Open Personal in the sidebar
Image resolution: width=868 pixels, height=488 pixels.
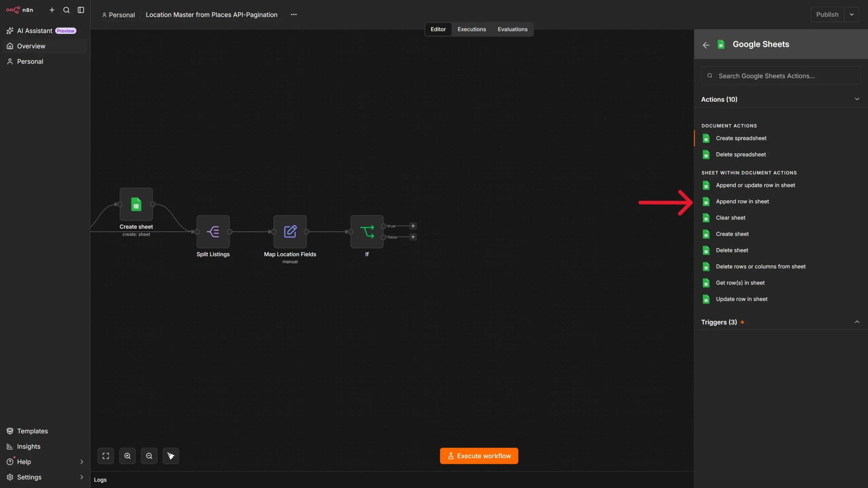tap(45, 61)
